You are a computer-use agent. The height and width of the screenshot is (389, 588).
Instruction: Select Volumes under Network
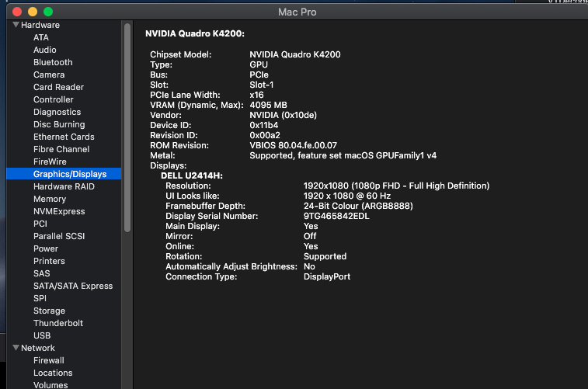pyautogui.click(x=50, y=385)
